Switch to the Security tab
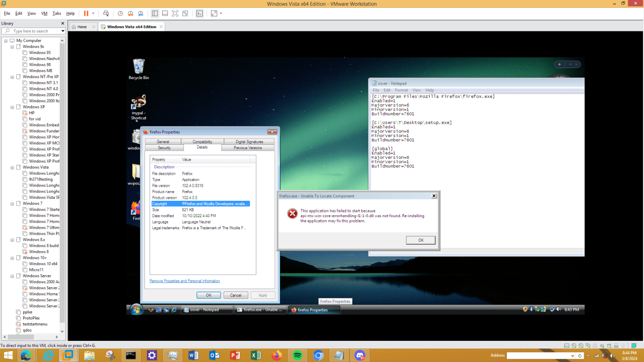 [164, 148]
